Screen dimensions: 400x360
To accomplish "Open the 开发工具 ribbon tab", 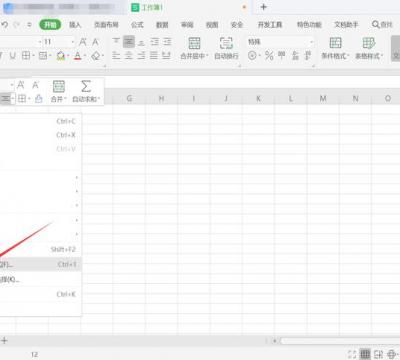I will pos(270,25).
